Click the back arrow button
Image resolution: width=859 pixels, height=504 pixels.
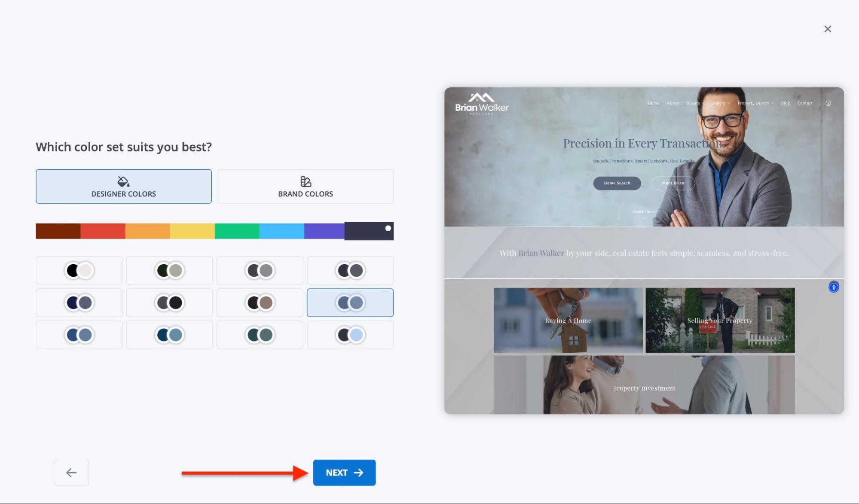(x=71, y=473)
